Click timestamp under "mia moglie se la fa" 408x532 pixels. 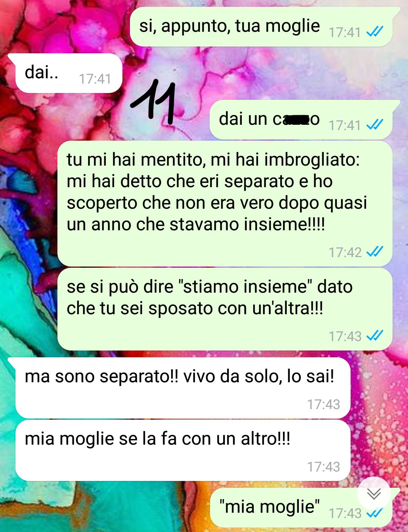point(323,467)
